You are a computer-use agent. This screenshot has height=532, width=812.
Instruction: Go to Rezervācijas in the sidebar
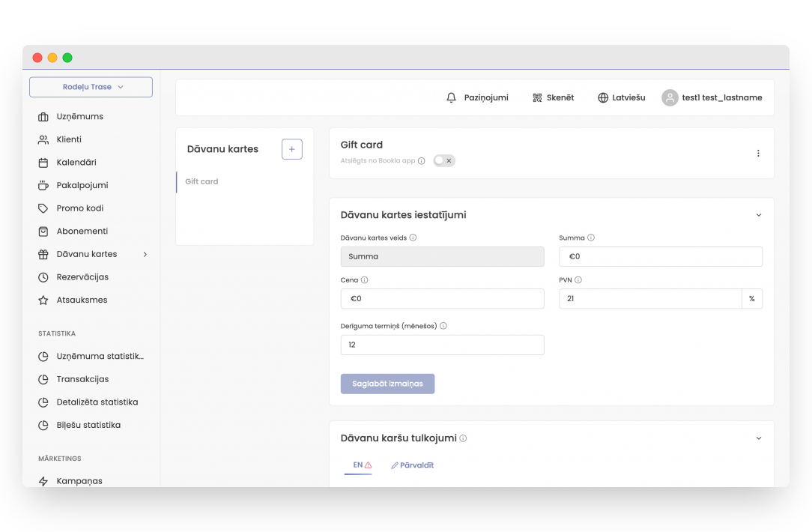[82, 277]
